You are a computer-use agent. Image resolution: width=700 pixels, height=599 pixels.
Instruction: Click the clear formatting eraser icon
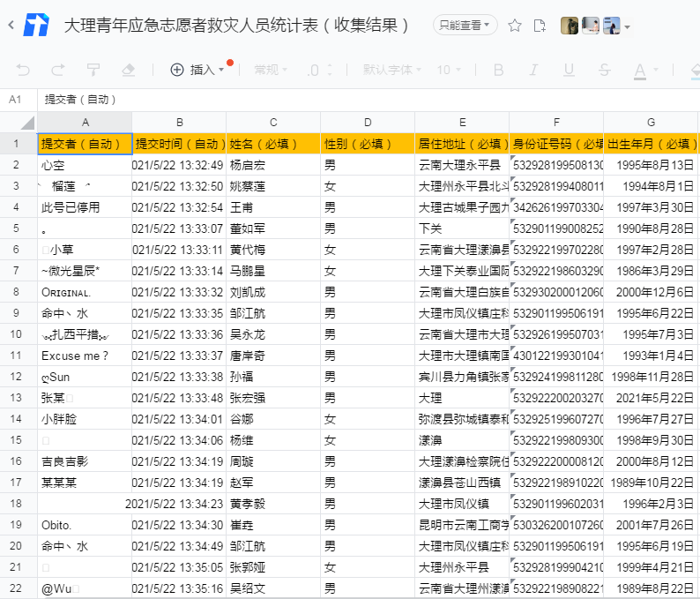(128, 70)
